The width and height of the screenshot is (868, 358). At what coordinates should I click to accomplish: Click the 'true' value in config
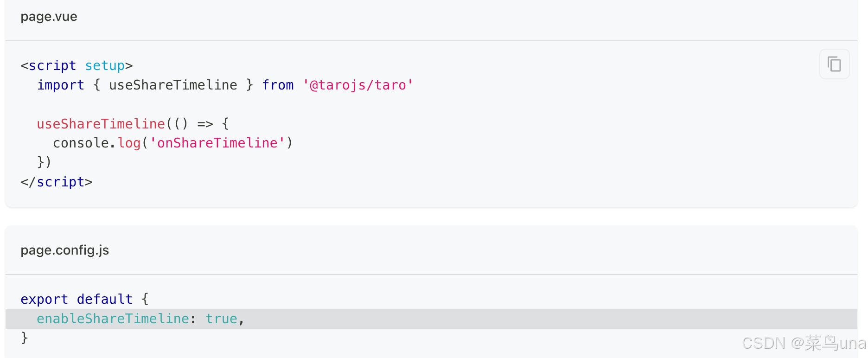coord(222,319)
